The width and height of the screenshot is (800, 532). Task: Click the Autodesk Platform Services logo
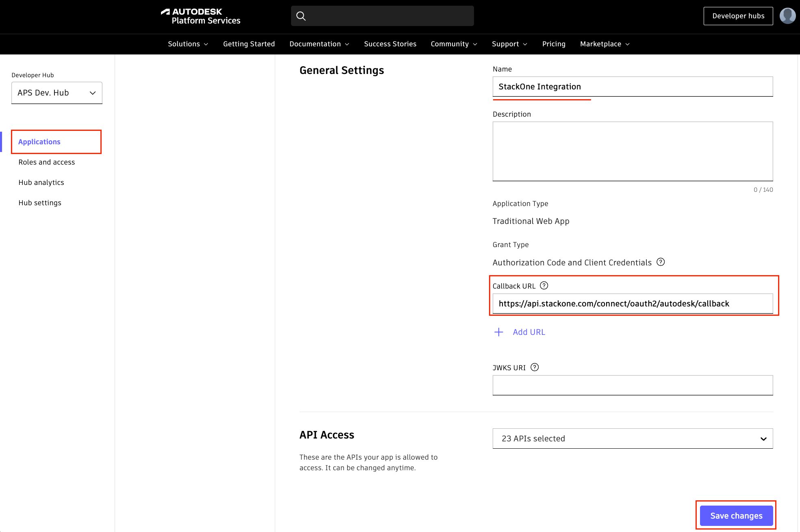201,16
